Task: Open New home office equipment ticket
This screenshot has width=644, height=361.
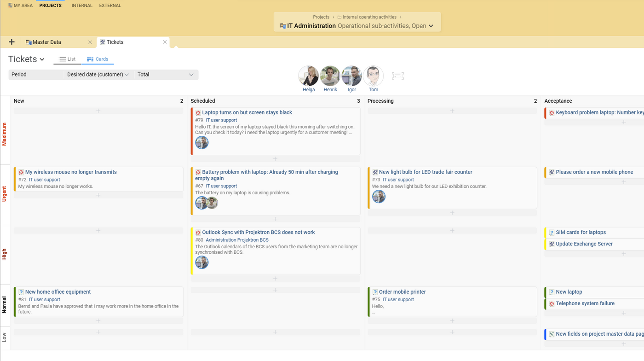Action: pos(58,292)
